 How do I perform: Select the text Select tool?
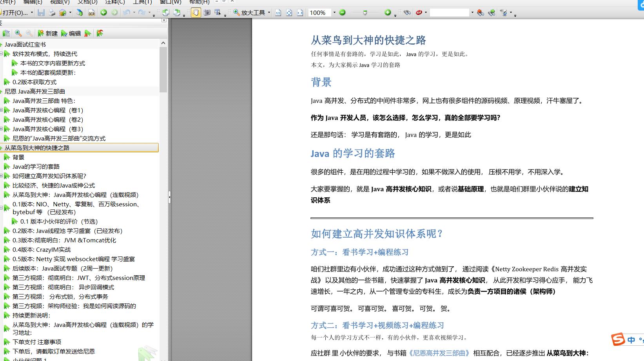(x=218, y=13)
